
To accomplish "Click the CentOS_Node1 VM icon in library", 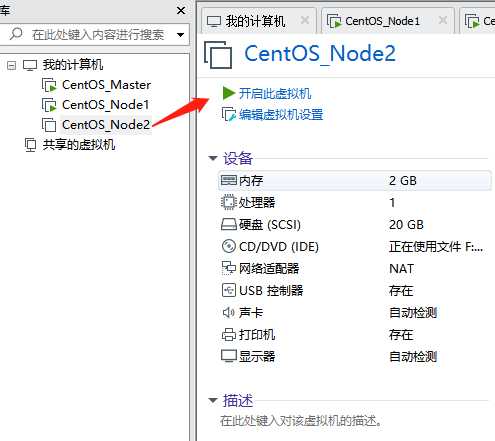I will (49, 105).
